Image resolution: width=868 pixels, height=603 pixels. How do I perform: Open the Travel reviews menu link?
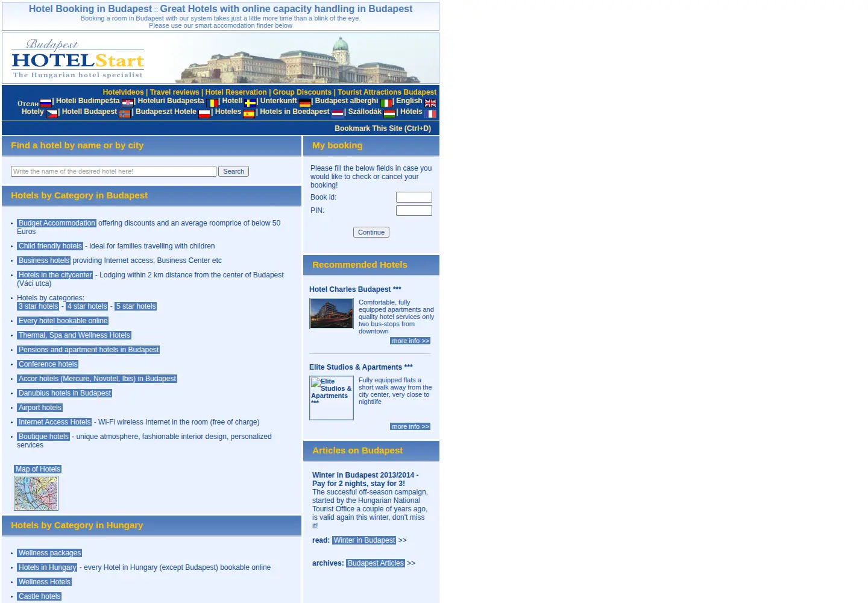(174, 92)
